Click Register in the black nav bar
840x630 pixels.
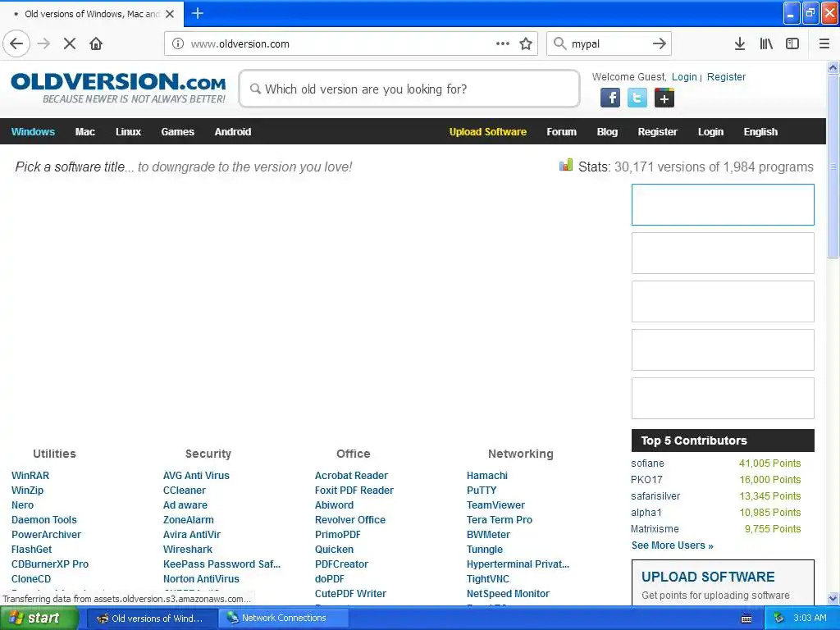[657, 132]
